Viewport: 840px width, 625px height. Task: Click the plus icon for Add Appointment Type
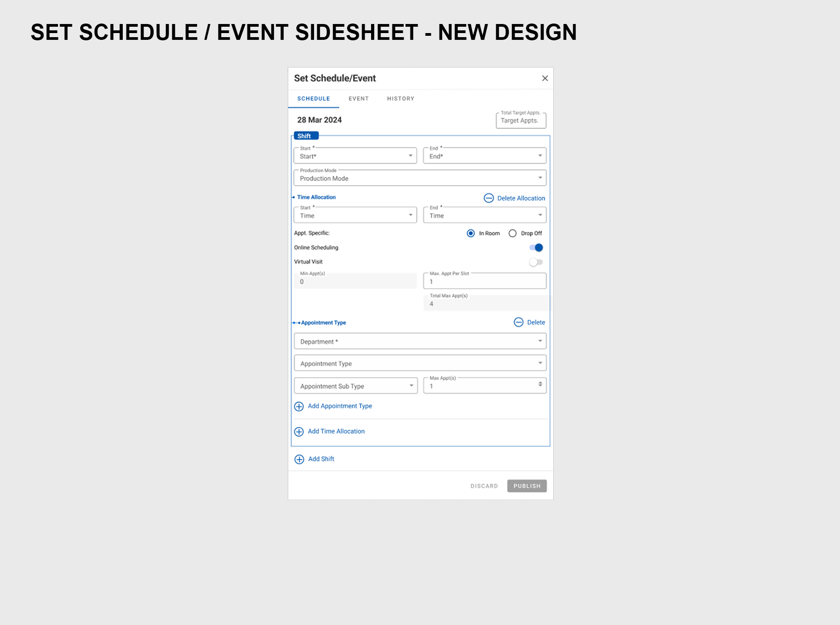[x=299, y=406]
